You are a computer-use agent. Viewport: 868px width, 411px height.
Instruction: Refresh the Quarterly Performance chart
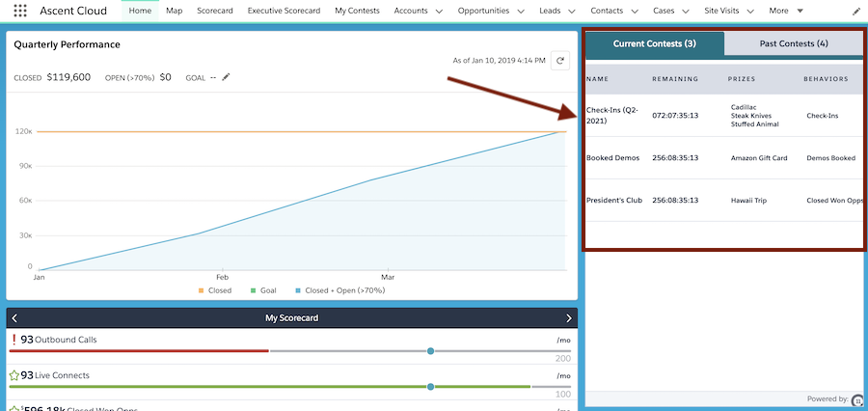tap(559, 61)
